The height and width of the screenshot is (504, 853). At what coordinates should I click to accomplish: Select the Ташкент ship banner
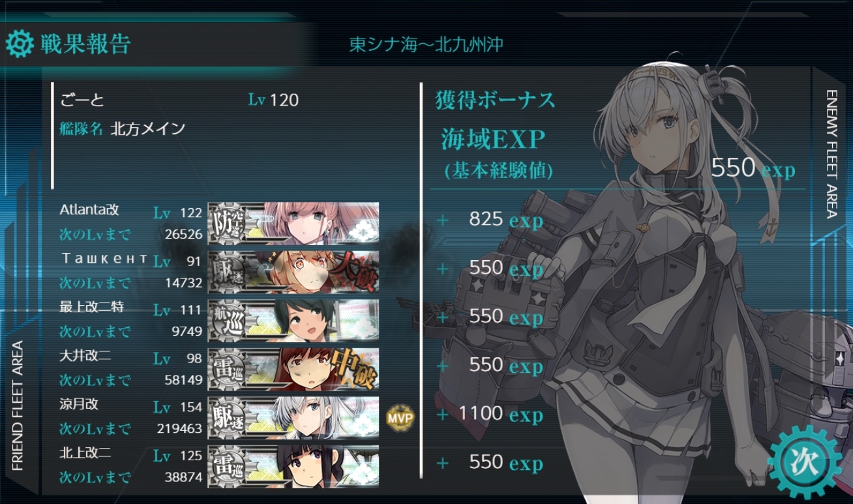click(293, 272)
